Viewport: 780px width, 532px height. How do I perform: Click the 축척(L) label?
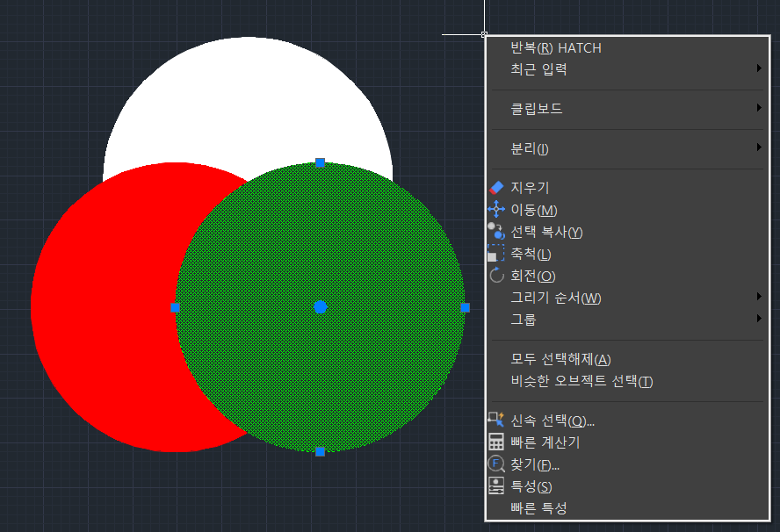tap(531, 254)
